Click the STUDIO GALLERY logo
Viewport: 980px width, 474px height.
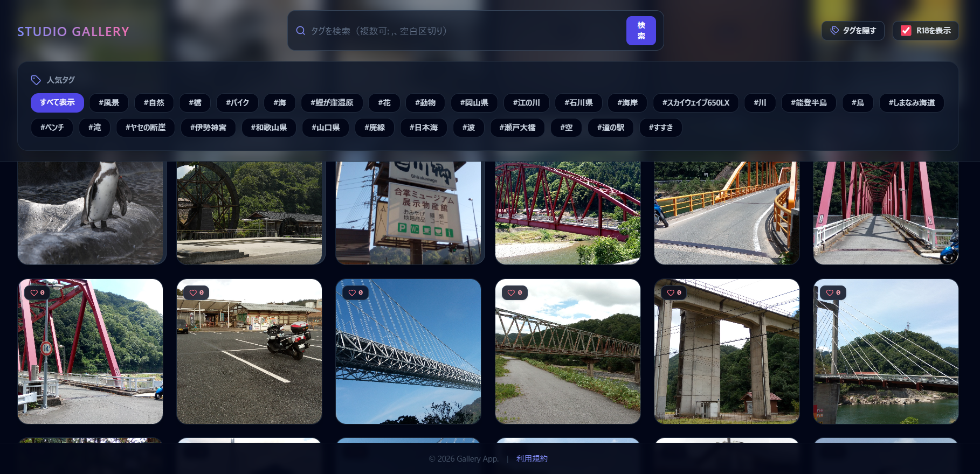pyautogui.click(x=73, y=31)
